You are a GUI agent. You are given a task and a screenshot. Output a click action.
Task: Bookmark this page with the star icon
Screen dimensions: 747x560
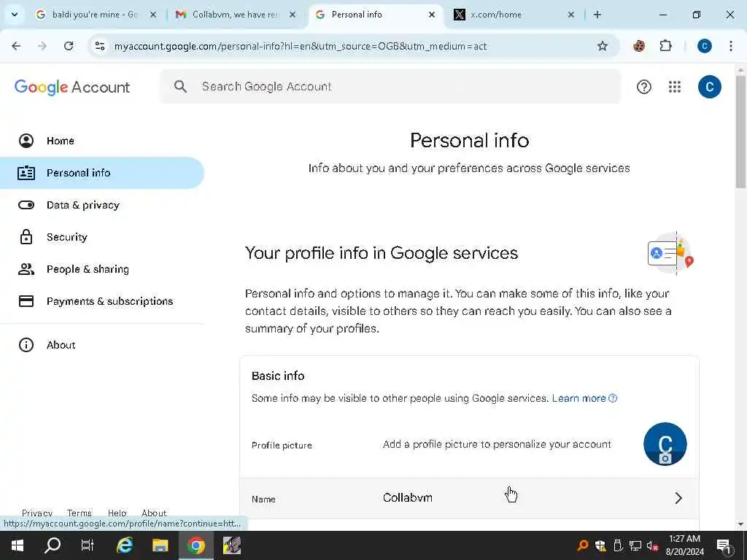coord(602,46)
